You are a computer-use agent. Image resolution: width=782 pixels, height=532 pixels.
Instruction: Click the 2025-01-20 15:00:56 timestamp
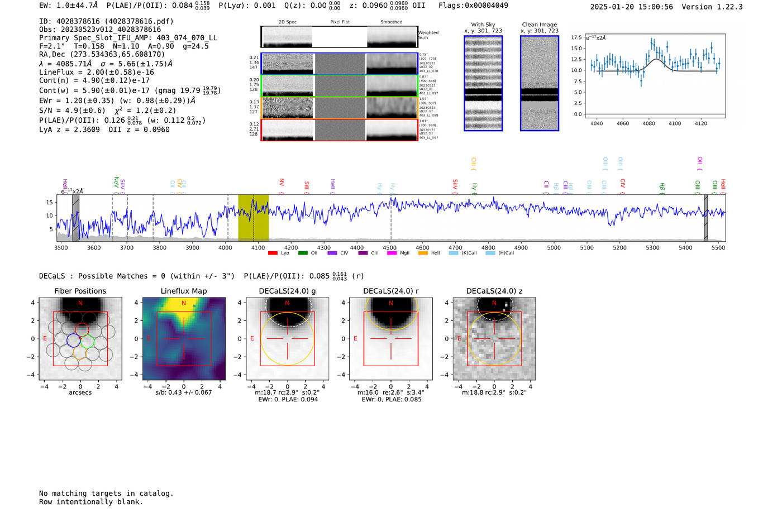[631, 7]
